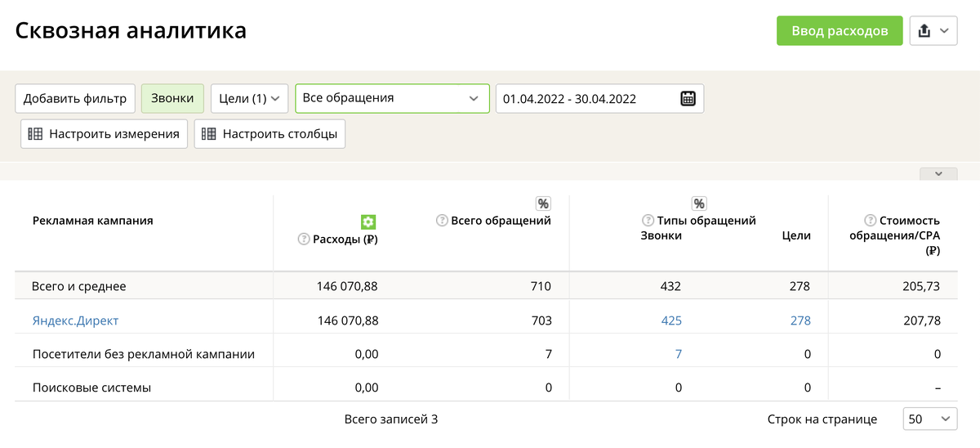Click the date range field 01.04.2022 - 30.04.2022
The image size is (980, 448).
(599, 98)
